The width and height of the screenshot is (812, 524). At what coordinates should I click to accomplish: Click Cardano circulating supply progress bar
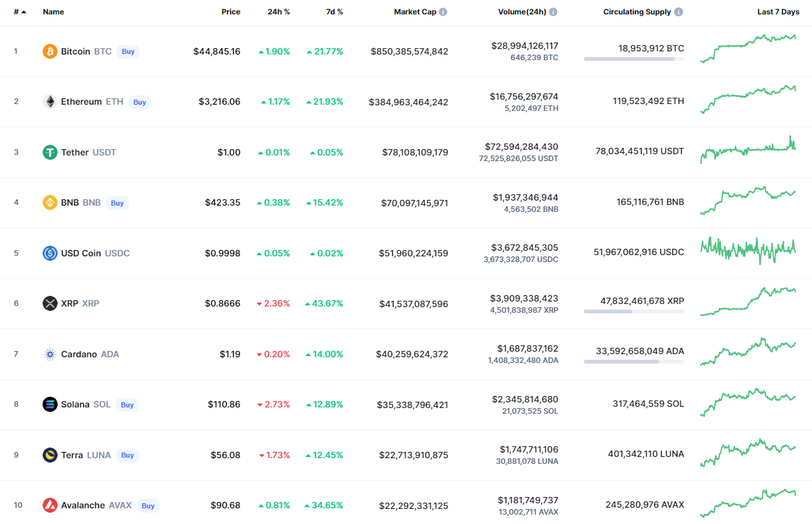[634, 362]
